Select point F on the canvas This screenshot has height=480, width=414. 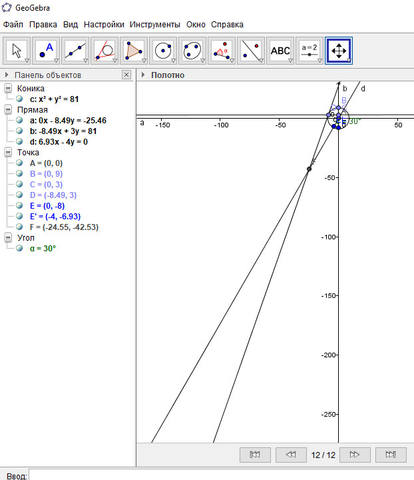(x=309, y=169)
